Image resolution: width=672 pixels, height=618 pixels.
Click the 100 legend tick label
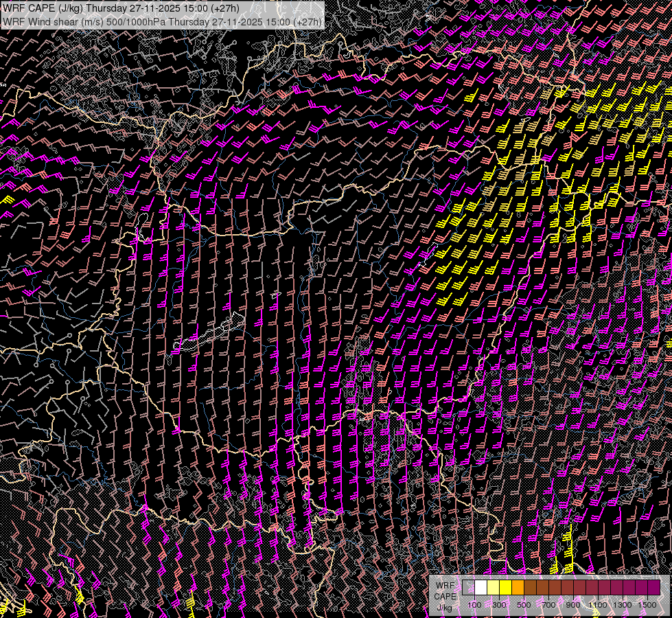pos(474,605)
